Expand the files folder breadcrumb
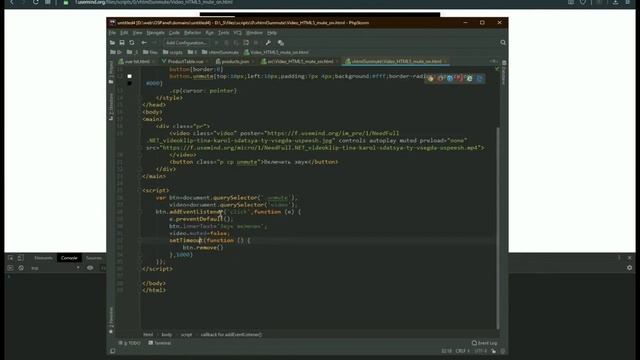 click(150, 52)
